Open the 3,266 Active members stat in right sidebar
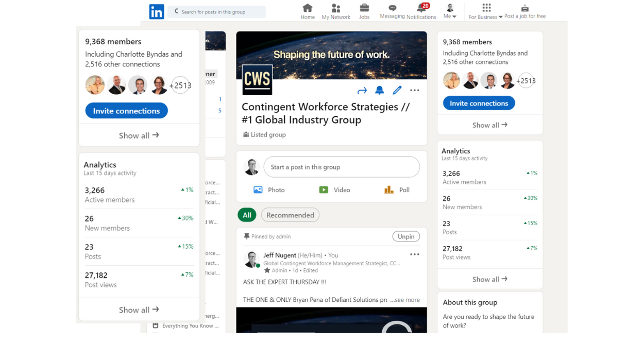 coord(490,177)
